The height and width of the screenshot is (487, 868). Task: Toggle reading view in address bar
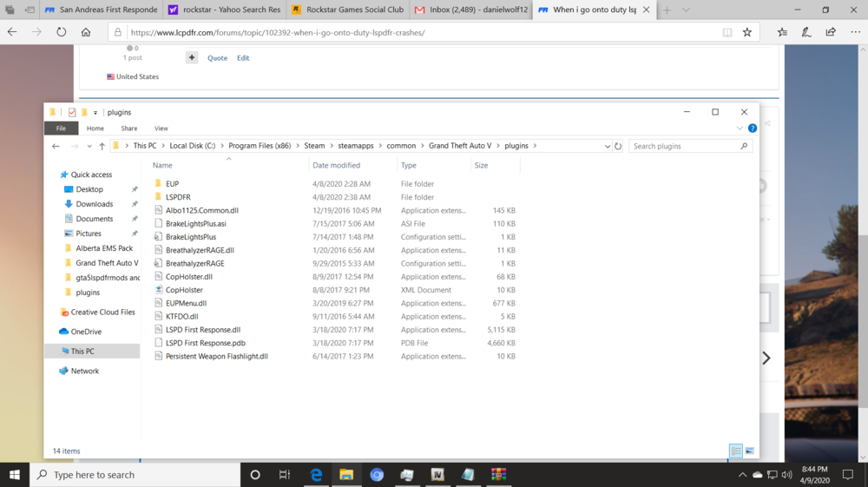(727, 32)
